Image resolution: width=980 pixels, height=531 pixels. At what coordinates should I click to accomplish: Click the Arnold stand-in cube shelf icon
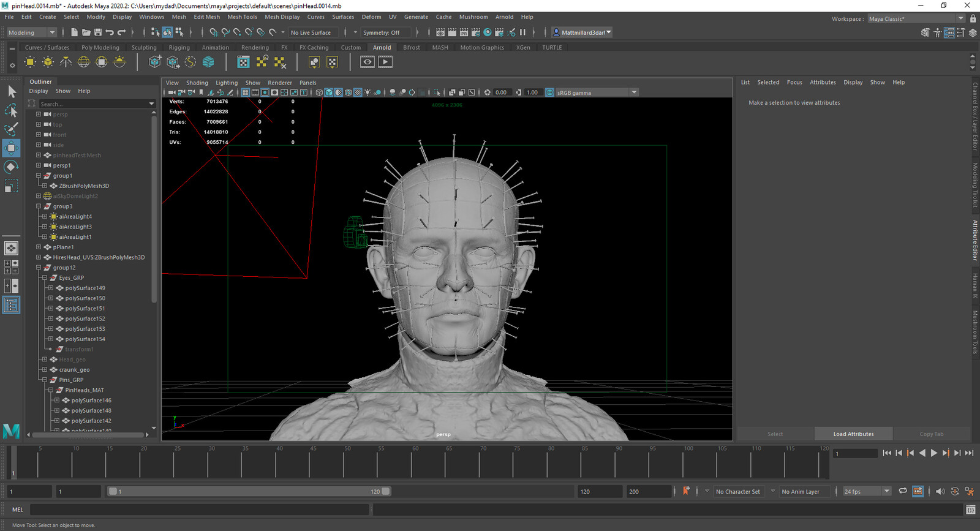point(155,62)
